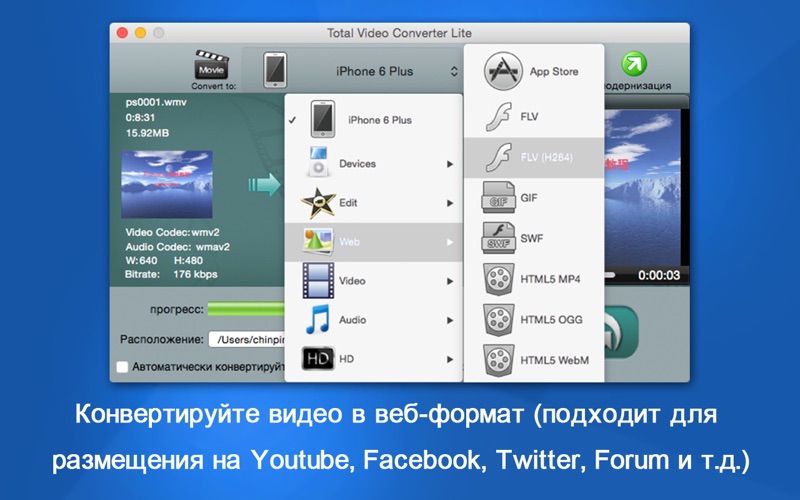Click the green upgrade arrow icon

click(x=634, y=64)
